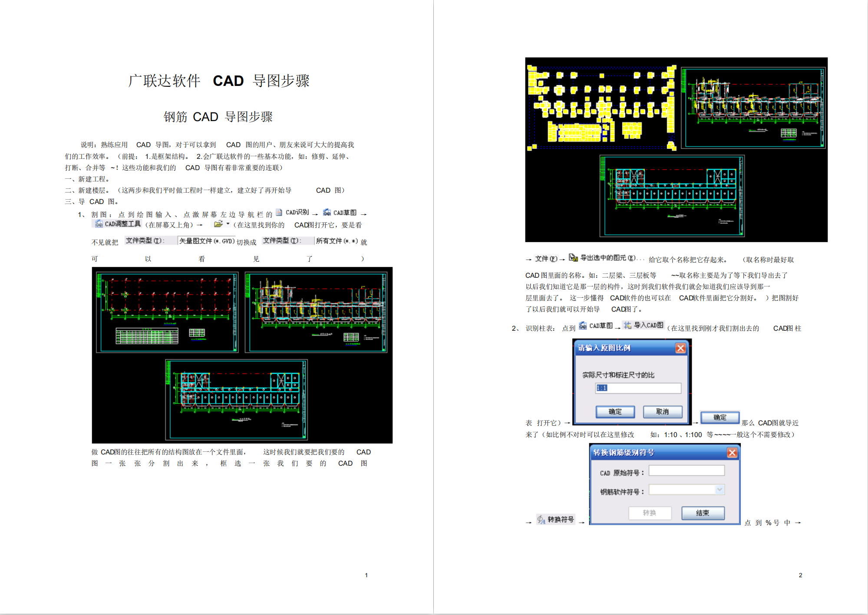This screenshot has height=615, width=868.
Task: Click the 转换符号 icon
Action: click(541, 520)
